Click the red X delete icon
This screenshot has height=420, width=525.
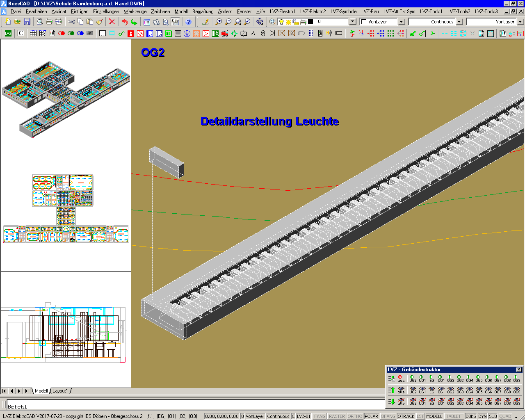point(112,22)
